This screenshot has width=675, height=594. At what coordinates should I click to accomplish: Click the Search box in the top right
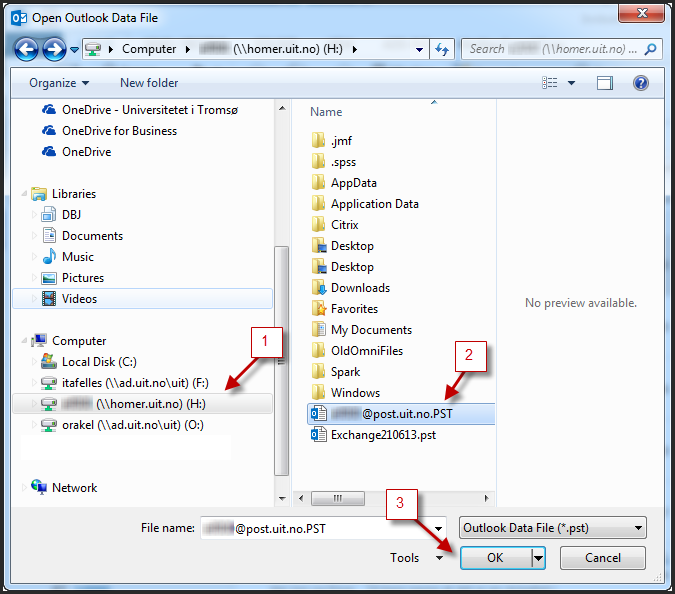click(555, 49)
